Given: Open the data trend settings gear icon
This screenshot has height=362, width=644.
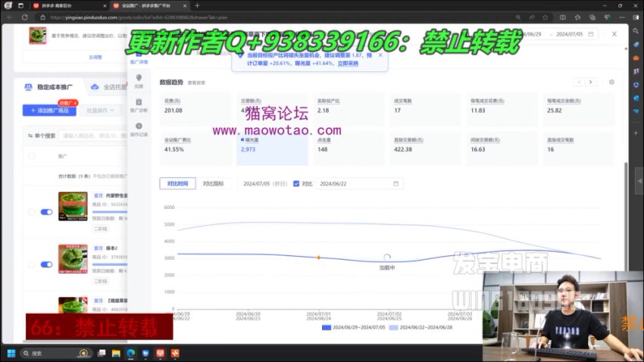Looking at the screenshot, I should click(611, 82).
